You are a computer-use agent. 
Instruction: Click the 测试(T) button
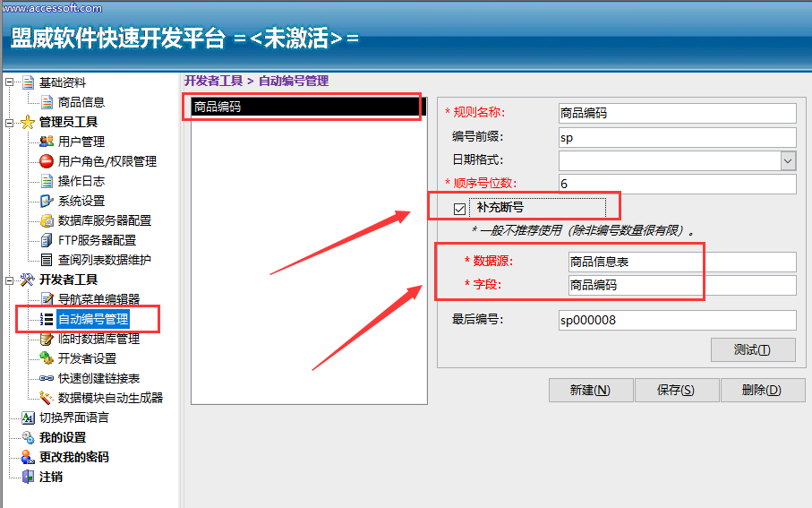pos(753,350)
